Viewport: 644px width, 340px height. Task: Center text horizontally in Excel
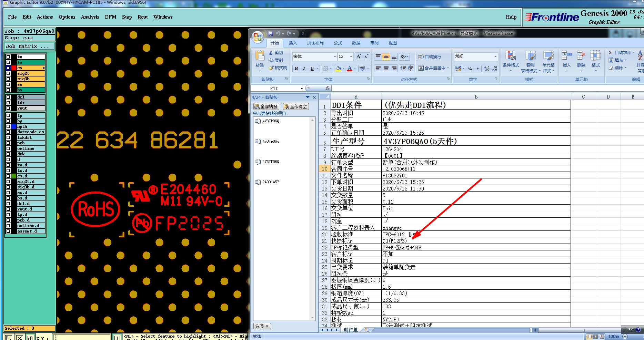[386, 68]
